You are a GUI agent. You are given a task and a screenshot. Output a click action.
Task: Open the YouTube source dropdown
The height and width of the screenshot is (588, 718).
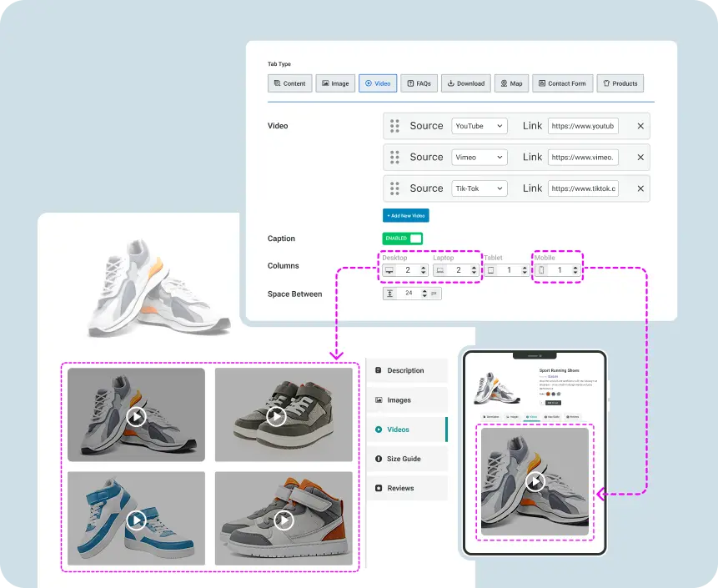(480, 126)
